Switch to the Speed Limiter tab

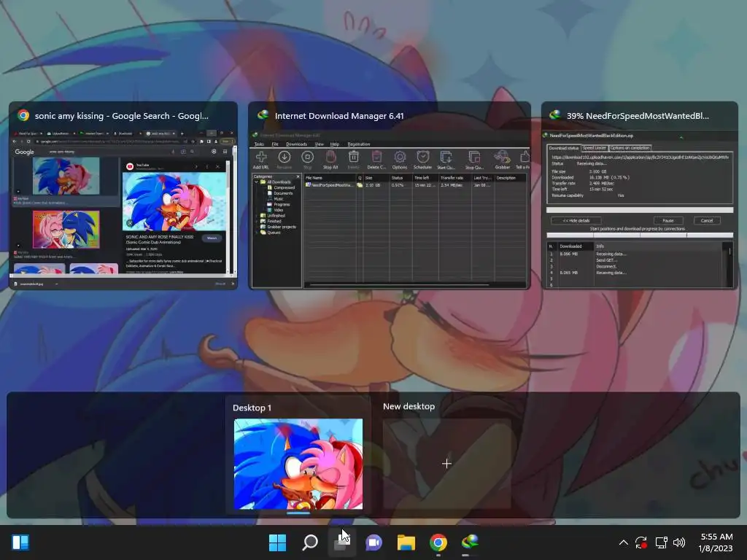pyautogui.click(x=595, y=147)
